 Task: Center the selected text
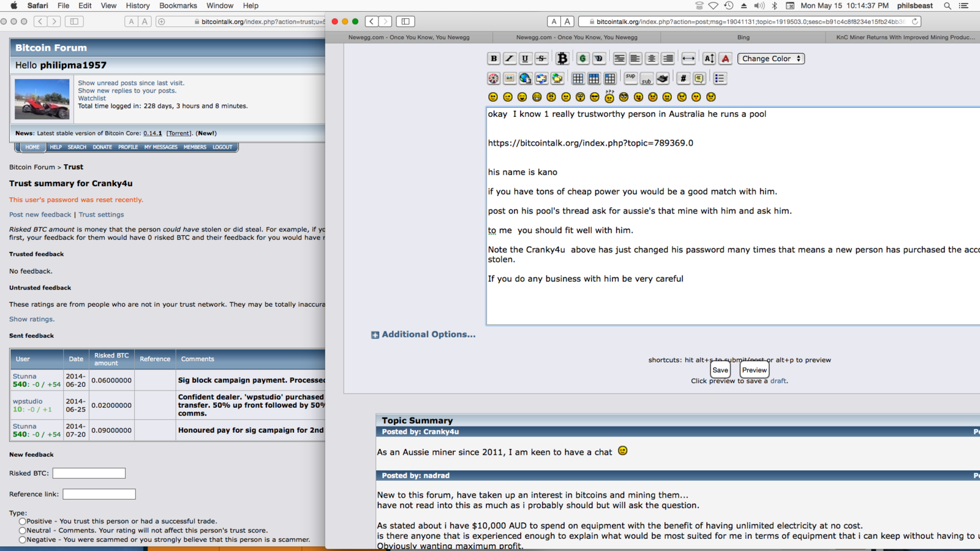point(652,59)
